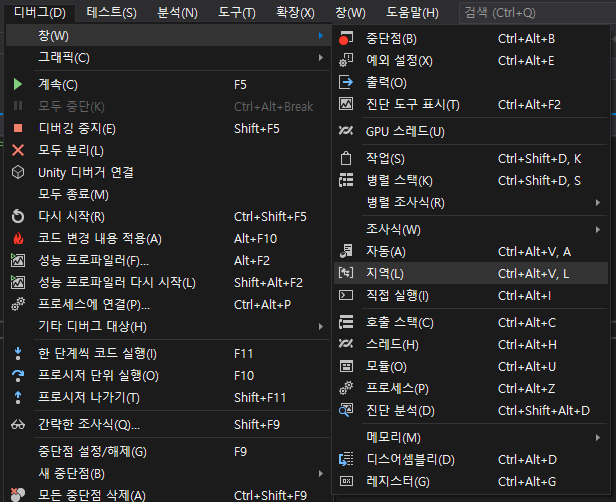This screenshot has width=616, height=502.
Task: Choose 간략한 조사식(Q)... entry
Action: tap(168, 425)
